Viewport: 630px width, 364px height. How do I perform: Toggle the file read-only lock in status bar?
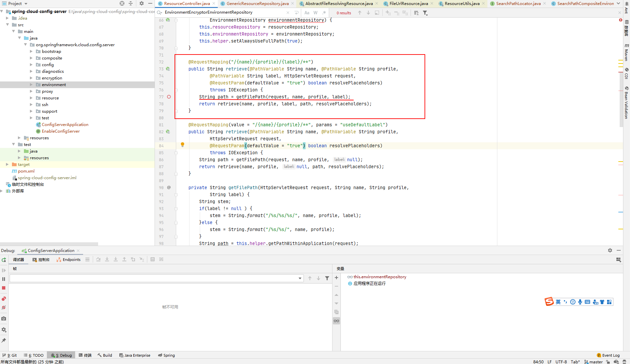tap(608, 362)
